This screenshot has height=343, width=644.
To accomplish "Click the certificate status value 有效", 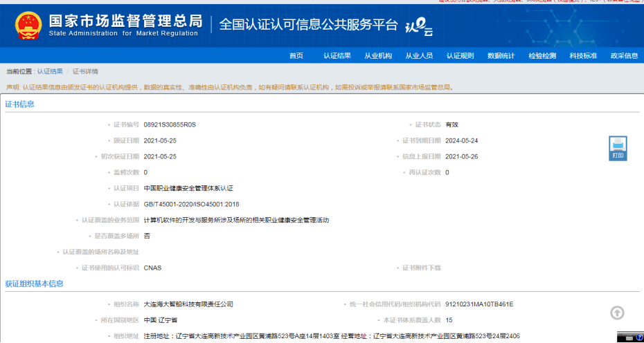I will (451, 124).
